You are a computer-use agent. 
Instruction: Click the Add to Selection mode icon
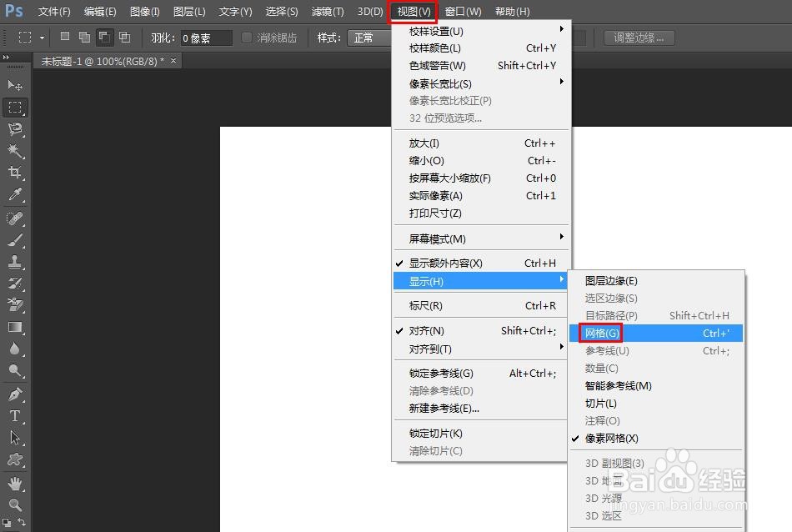tap(85, 37)
